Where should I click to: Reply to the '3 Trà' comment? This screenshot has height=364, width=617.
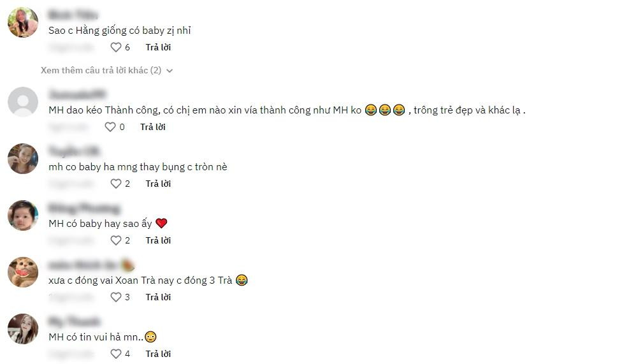(158, 296)
